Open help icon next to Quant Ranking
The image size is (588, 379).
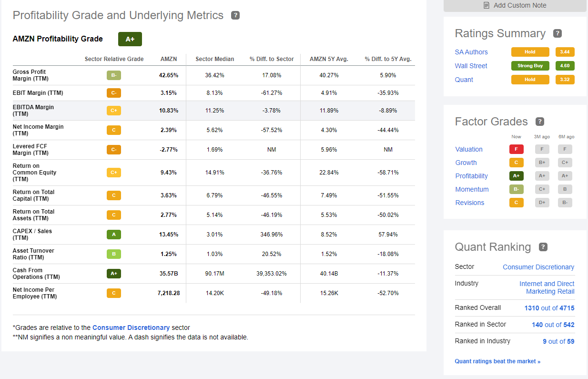tap(543, 247)
